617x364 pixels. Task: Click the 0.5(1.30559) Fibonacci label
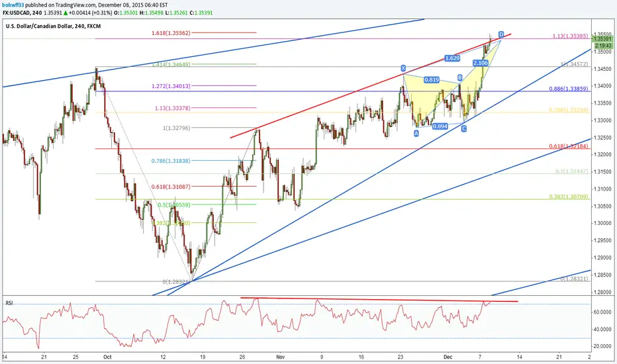point(173,205)
